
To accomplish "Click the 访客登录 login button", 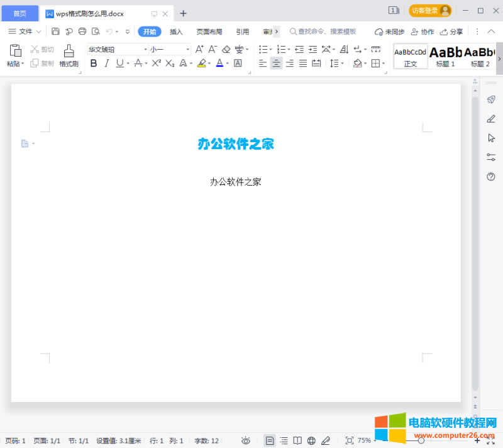I will (x=430, y=11).
